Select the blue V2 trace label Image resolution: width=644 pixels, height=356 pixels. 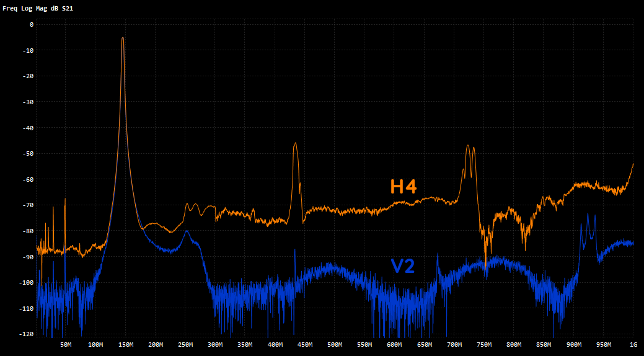coord(402,266)
